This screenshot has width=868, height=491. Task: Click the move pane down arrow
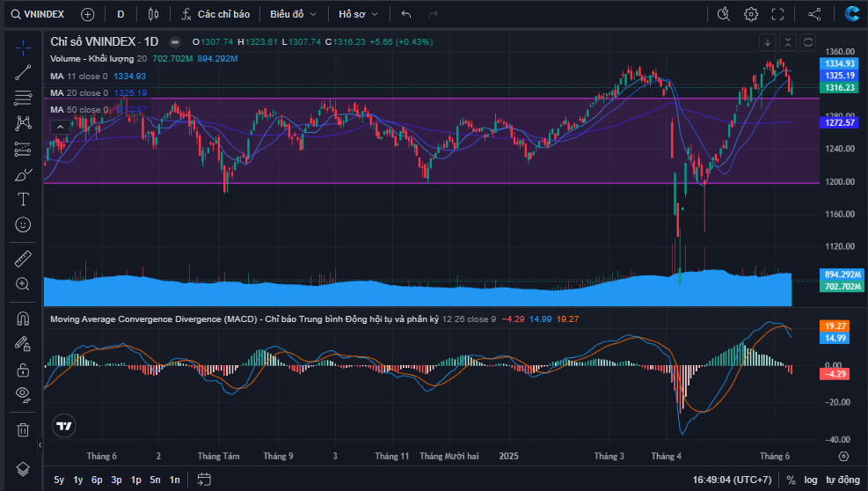click(x=767, y=42)
